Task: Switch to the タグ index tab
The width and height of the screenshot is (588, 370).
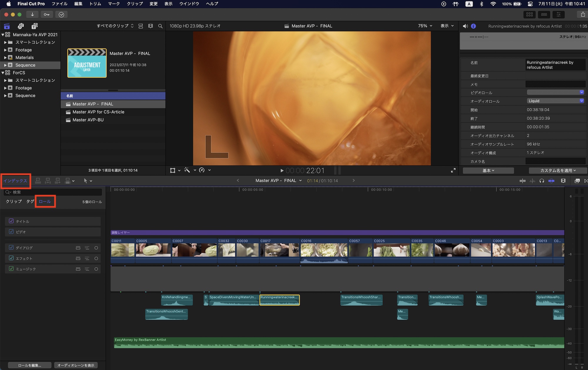Action: [x=30, y=202]
